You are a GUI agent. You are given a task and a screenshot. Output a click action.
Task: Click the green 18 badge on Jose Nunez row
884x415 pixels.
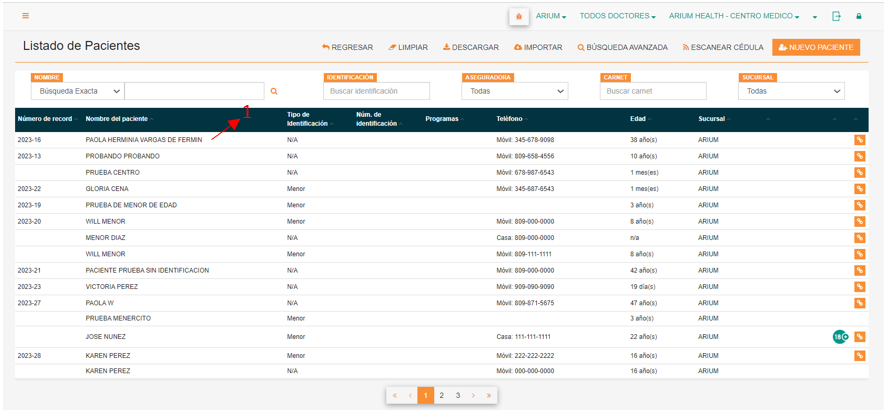[840, 337]
